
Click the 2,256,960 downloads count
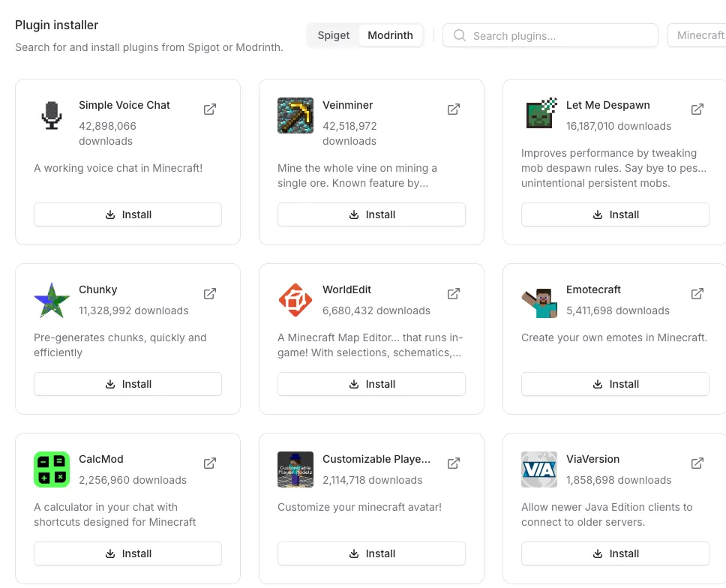click(x=133, y=480)
